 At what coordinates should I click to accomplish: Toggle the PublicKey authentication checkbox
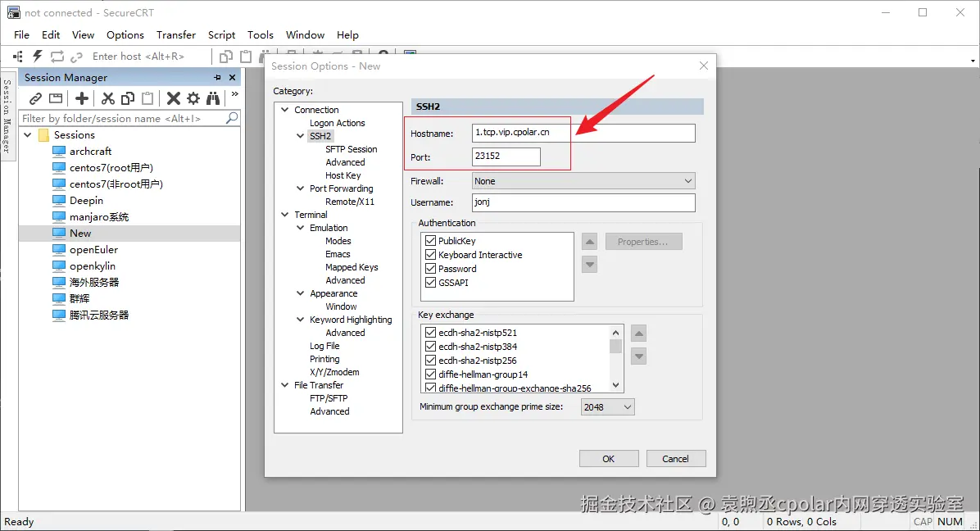431,241
